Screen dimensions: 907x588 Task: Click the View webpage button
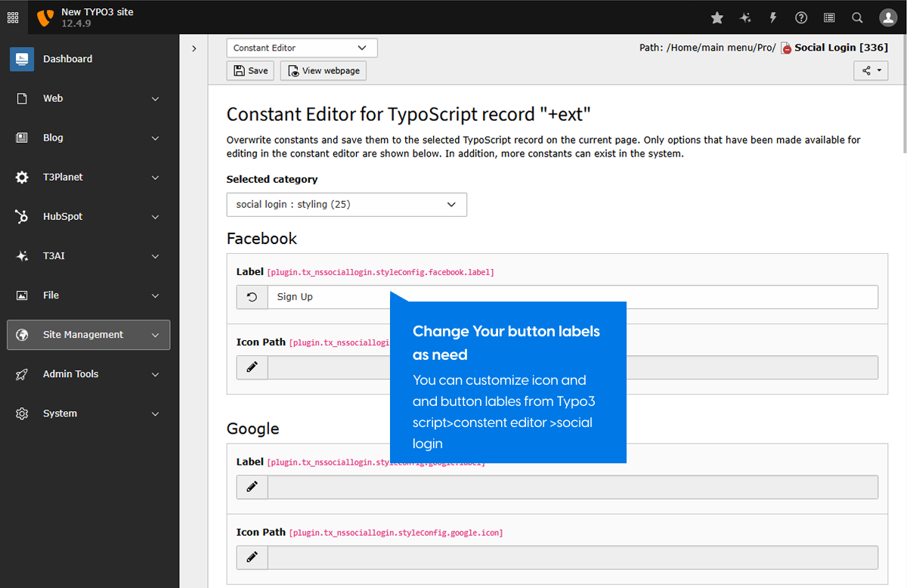(x=323, y=70)
